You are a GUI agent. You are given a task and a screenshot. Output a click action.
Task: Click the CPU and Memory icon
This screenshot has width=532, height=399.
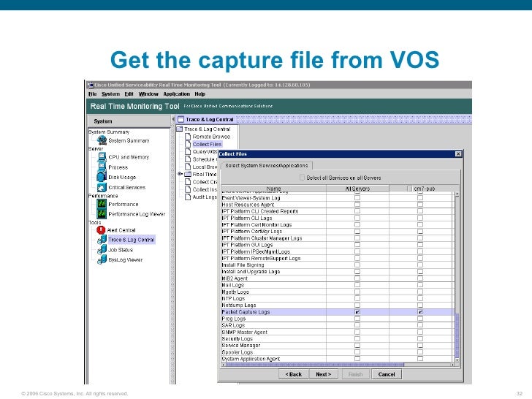click(102, 157)
